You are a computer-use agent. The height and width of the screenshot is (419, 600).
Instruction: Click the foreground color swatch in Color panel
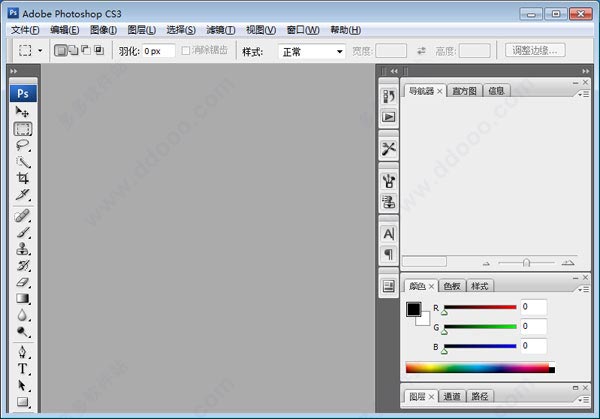tap(414, 309)
